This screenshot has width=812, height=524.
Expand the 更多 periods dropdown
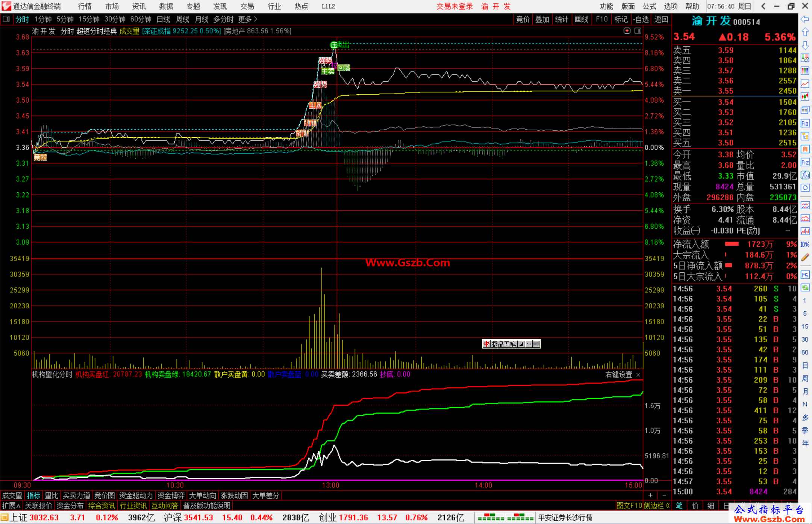coord(248,19)
